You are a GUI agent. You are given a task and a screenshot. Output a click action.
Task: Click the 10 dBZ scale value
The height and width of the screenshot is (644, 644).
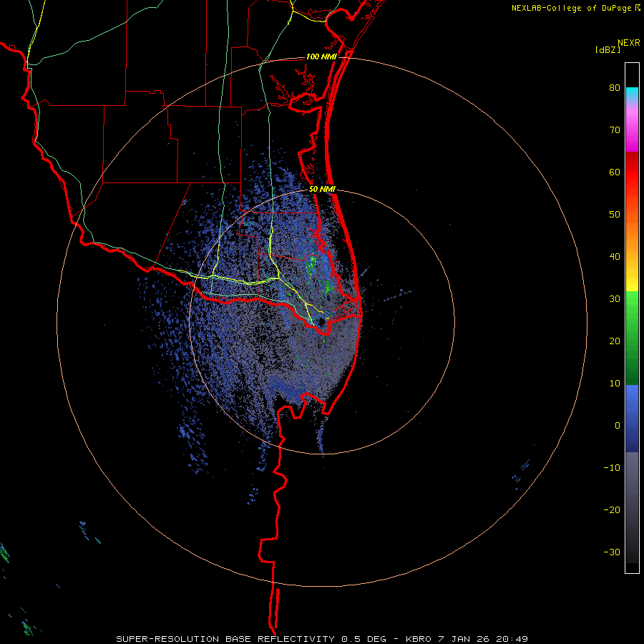(615, 384)
